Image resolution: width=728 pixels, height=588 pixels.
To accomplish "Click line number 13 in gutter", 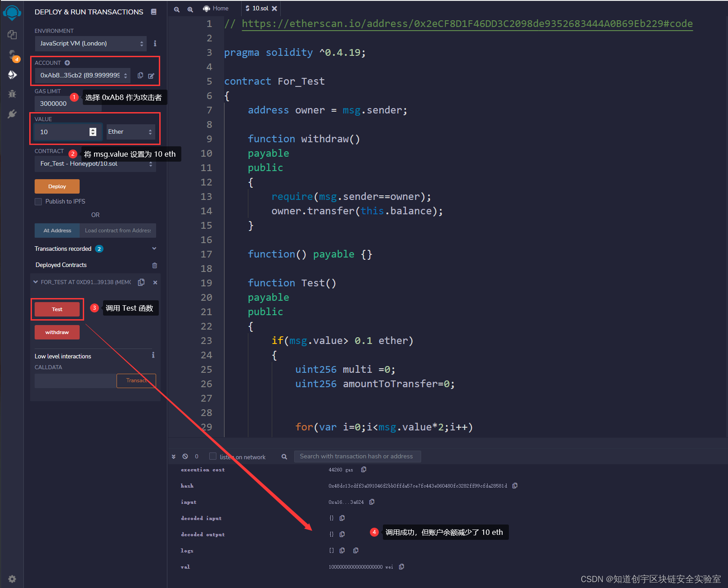I will [x=206, y=197].
